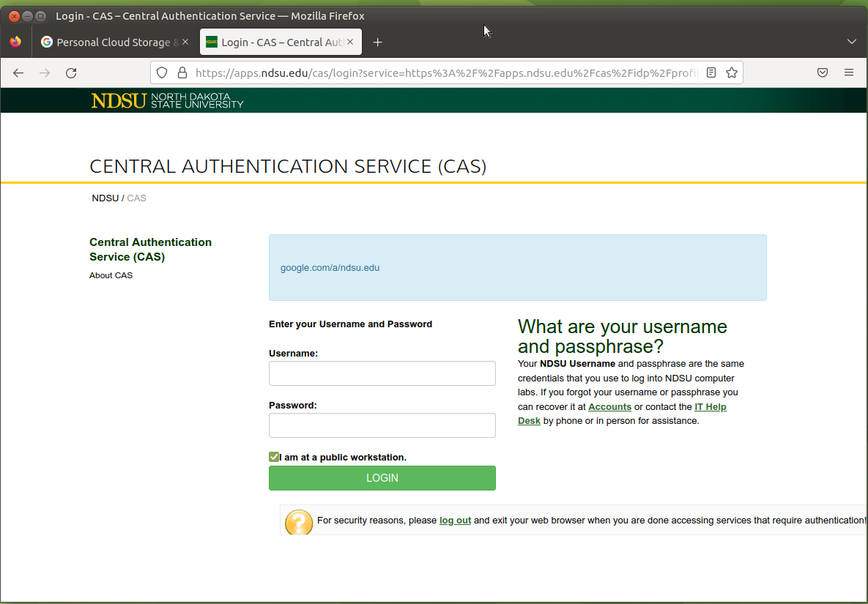This screenshot has width=868, height=604.
Task: Follow the IT Help Desk link
Action: click(710, 407)
